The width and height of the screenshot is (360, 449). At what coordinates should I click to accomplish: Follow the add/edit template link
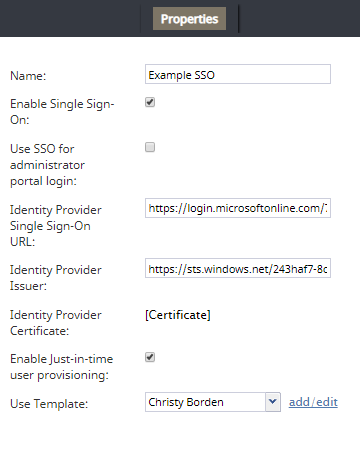(313, 402)
